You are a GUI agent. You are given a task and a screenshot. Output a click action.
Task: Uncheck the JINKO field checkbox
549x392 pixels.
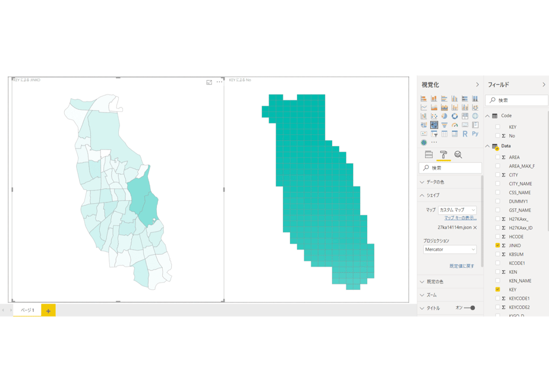coord(497,245)
